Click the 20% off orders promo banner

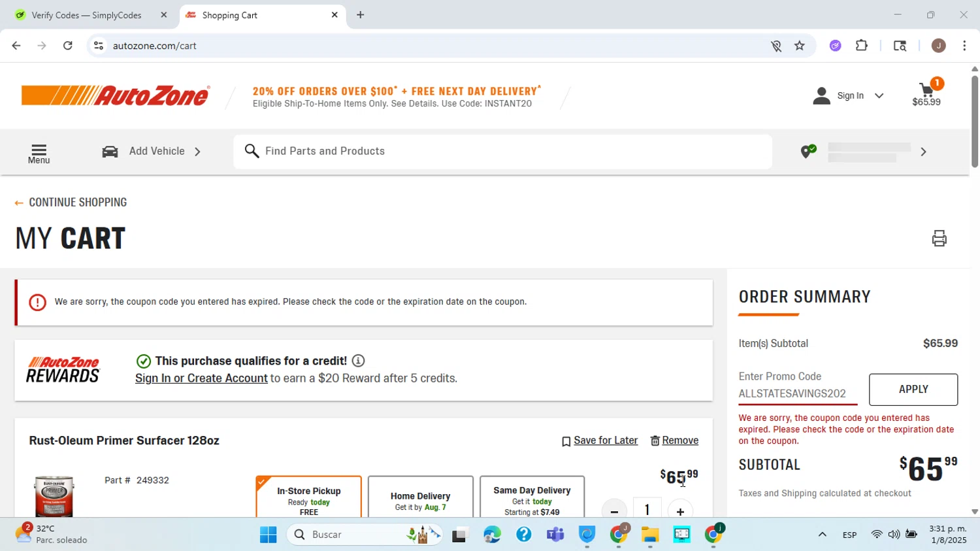[x=397, y=97]
